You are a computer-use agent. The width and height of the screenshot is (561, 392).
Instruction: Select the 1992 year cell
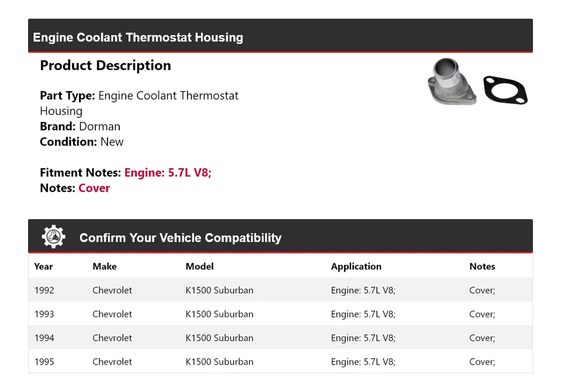(x=44, y=290)
